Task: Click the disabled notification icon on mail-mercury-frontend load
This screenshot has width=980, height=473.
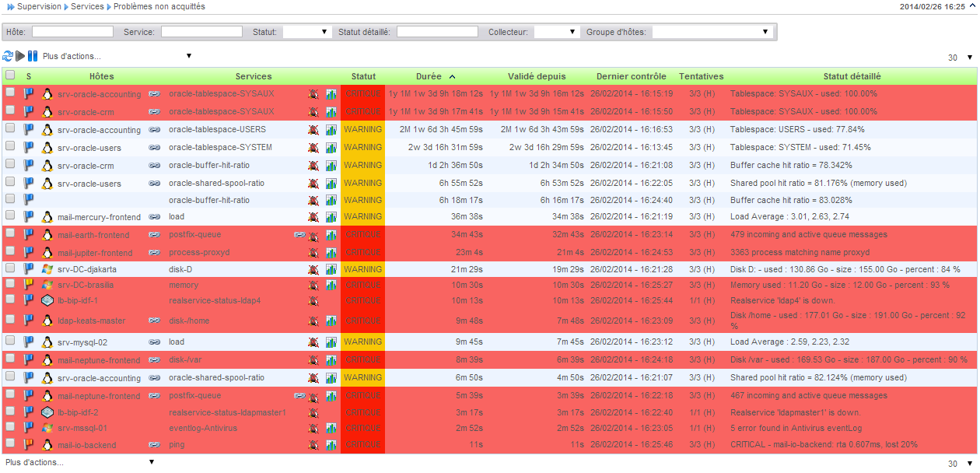Action: click(x=313, y=217)
